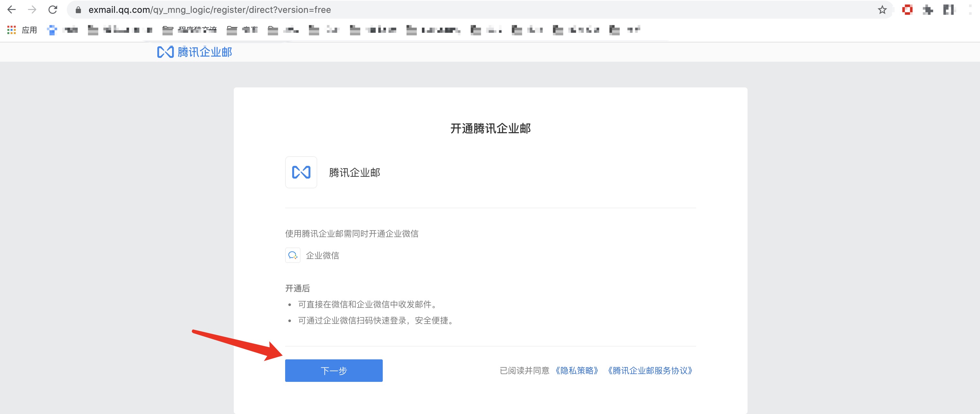Click the 腾讯企业邮 logo in the page header
Viewport: 980px width, 414px height.
coord(195,52)
